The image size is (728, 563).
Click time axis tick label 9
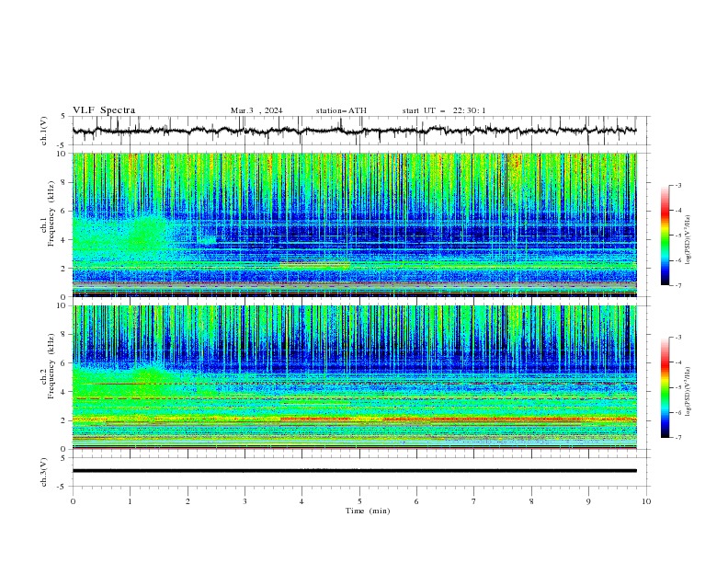pos(588,501)
